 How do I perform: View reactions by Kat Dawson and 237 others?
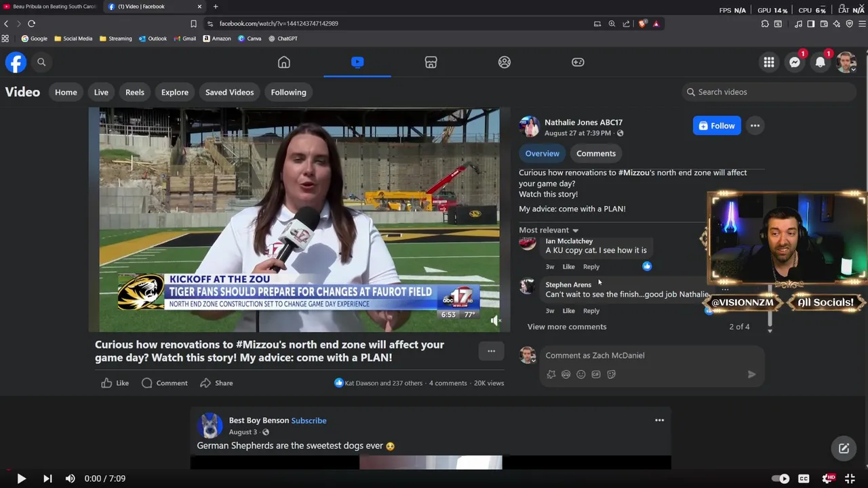378,384
